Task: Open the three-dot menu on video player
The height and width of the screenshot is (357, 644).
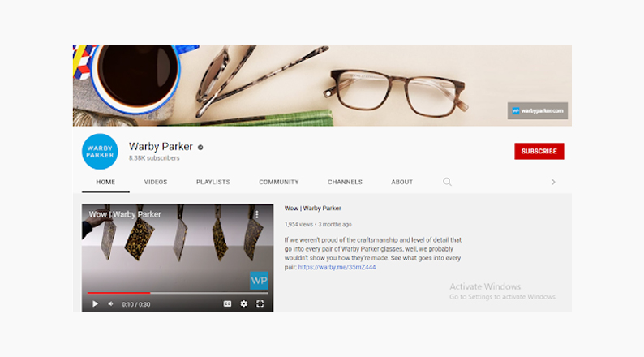Action: coord(256,214)
